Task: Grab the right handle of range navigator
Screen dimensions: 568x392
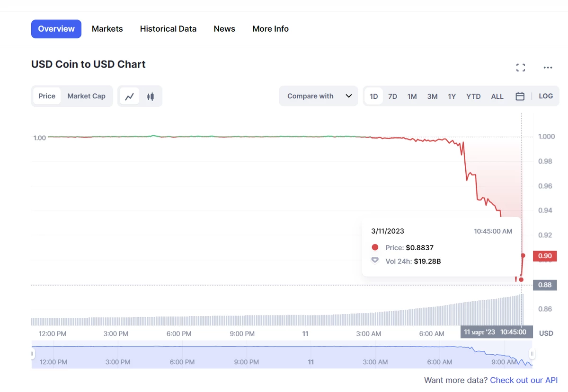Action: tap(532, 354)
